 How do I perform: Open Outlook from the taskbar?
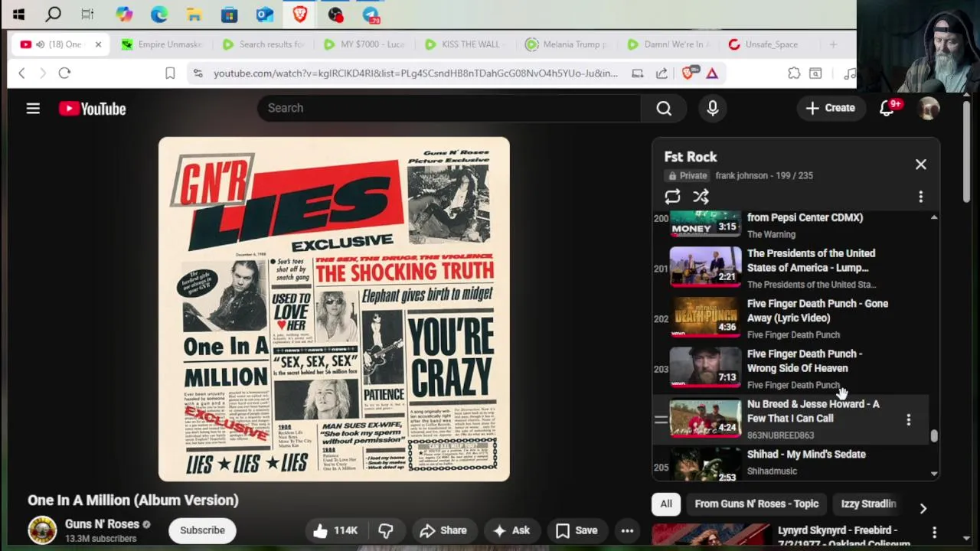coord(265,14)
